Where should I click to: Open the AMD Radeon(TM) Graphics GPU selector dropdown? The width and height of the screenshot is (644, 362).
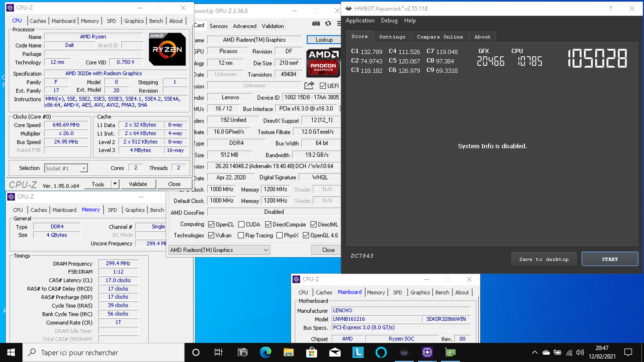pos(219,250)
